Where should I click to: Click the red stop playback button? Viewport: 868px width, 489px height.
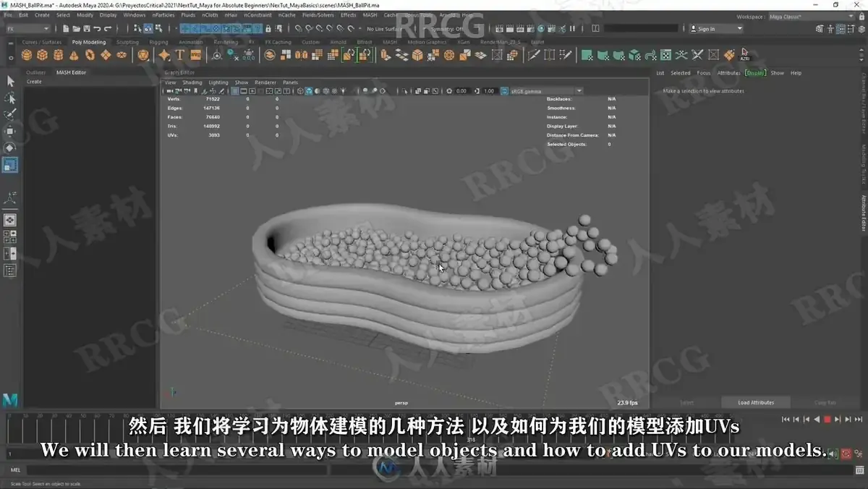tap(827, 420)
